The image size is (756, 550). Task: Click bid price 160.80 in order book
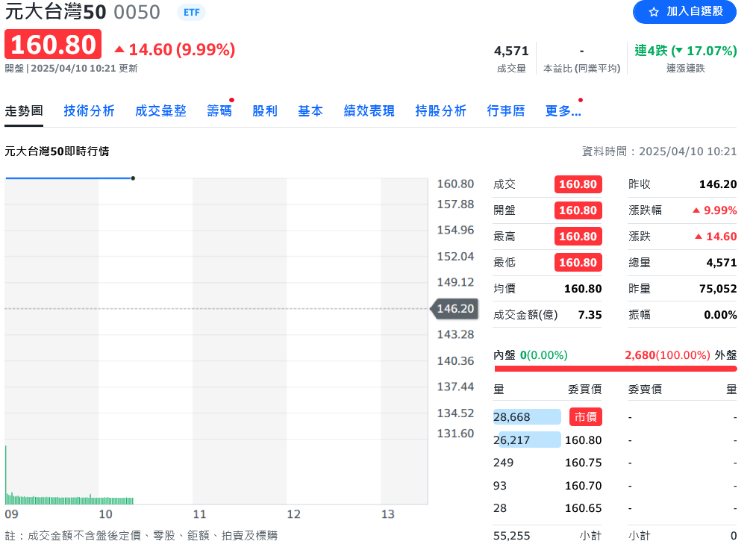click(583, 440)
